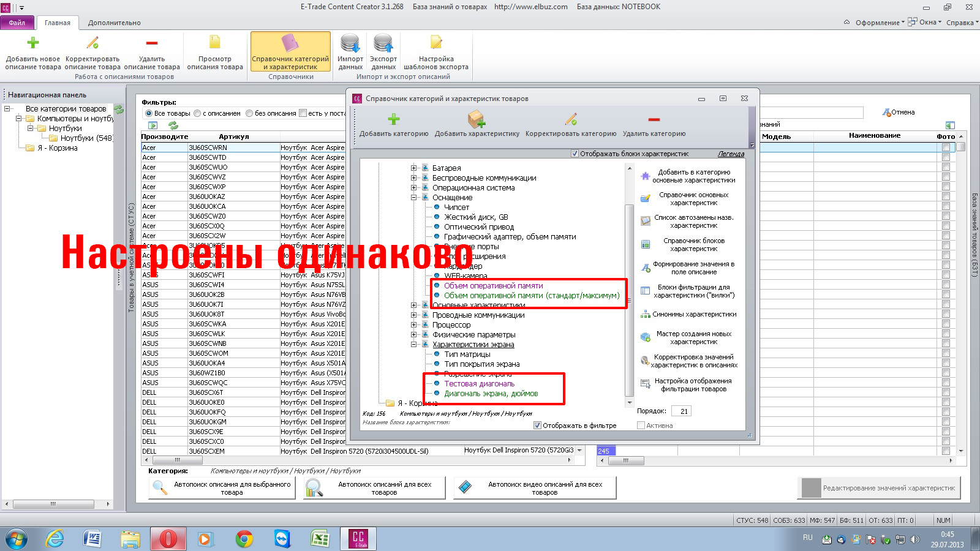Open the Оформление menu
Image resolution: width=980 pixels, height=551 pixels.
pos(880,23)
